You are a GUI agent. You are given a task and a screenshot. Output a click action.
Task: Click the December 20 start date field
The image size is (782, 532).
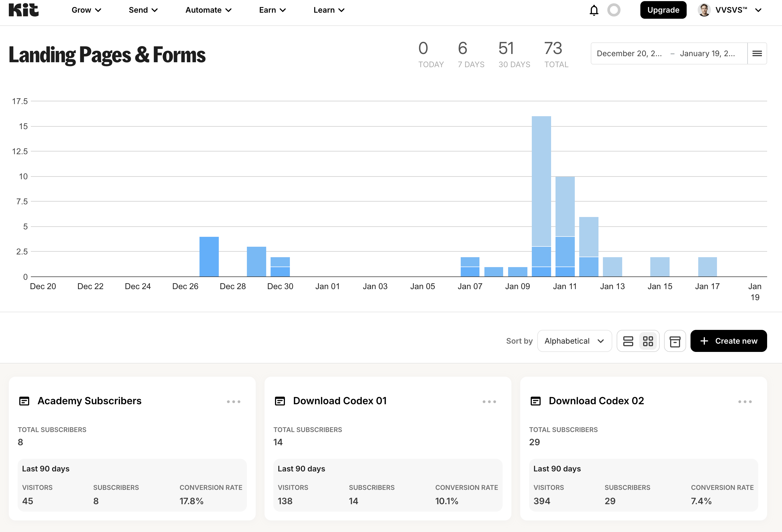(x=629, y=53)
